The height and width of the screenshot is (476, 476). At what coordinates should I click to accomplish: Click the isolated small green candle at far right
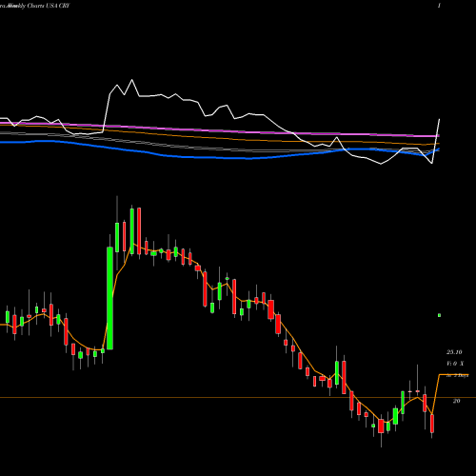pyautogui.click(x=440, y=315)
